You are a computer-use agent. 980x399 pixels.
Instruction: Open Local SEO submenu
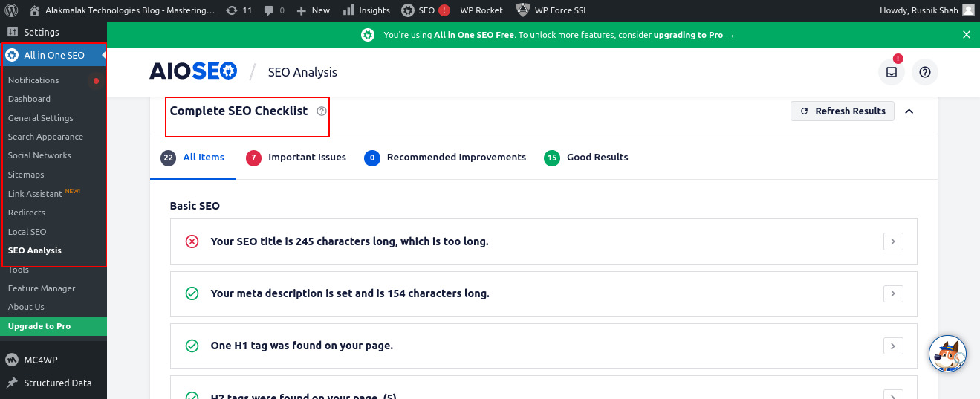[x=27, y=232]
